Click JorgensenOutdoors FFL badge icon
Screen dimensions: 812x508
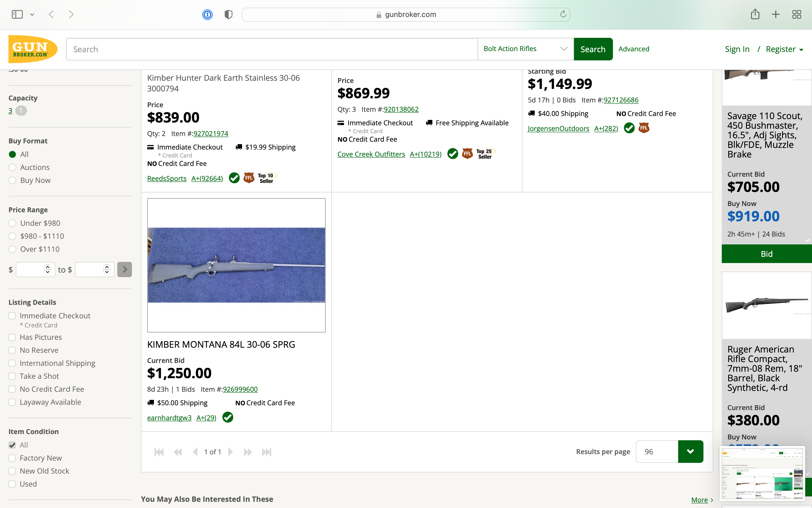644,128
